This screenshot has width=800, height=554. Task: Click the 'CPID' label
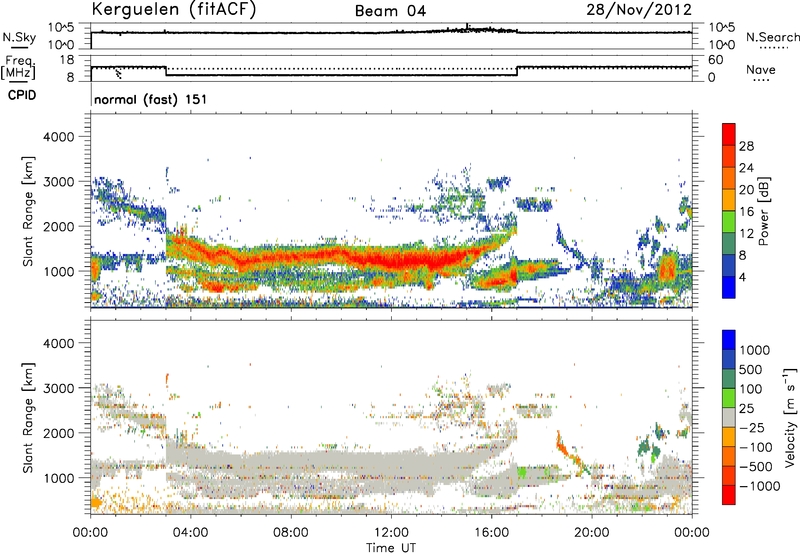(x=22, y=95)
